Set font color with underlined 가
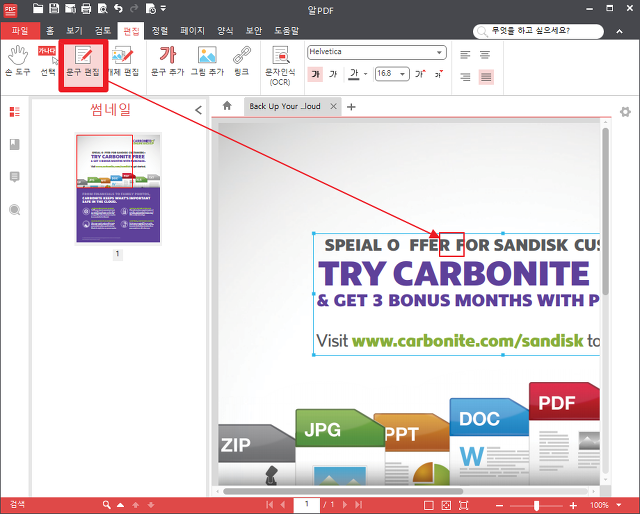Screen dimensions: 640x514 pyautogui.click(x=354, y=74)
